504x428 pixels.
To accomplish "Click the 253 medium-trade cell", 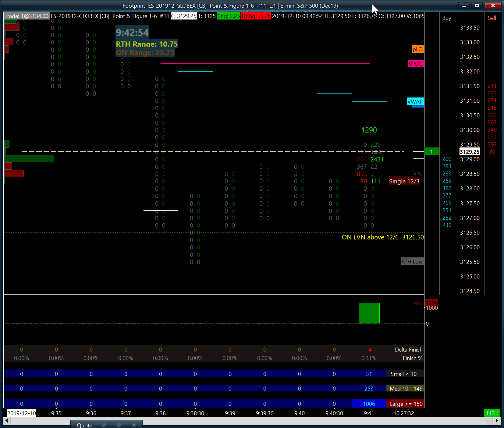I will point(369,388).
